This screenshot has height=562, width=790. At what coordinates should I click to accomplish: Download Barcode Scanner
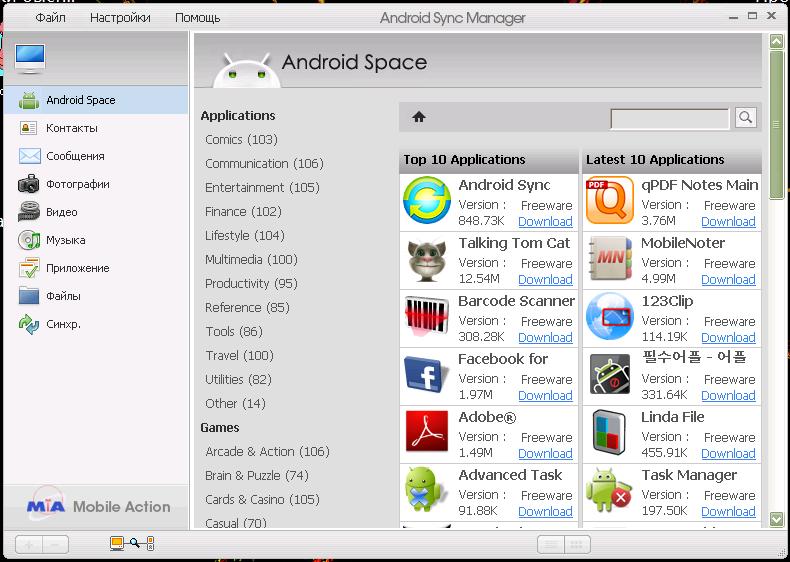pos(545,337)
